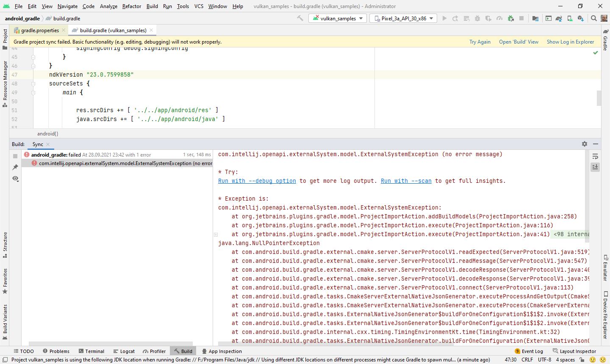The height and width of the screenshot is (364, 610).
Task: Attach debugger to Android process icon
Action: (x=510, y=18)
